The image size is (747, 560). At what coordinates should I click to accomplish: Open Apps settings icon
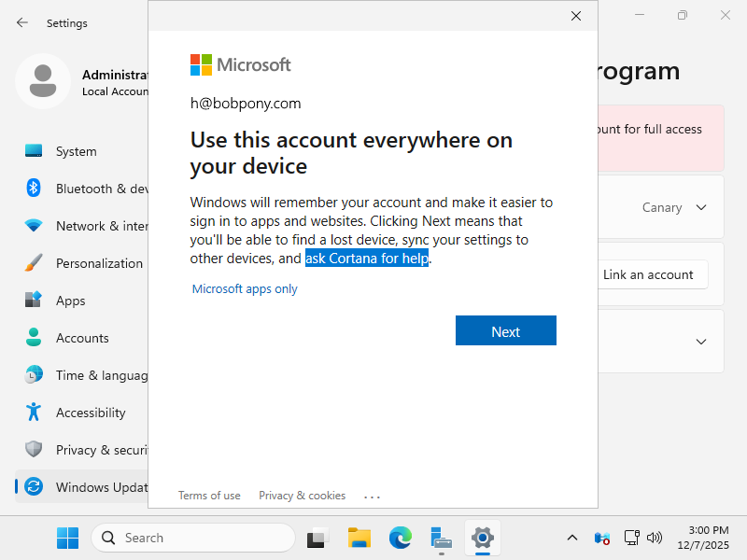click(x=34, y=300)
